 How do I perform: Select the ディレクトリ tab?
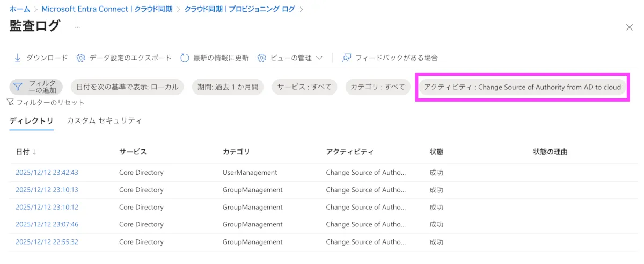point(32,121)
